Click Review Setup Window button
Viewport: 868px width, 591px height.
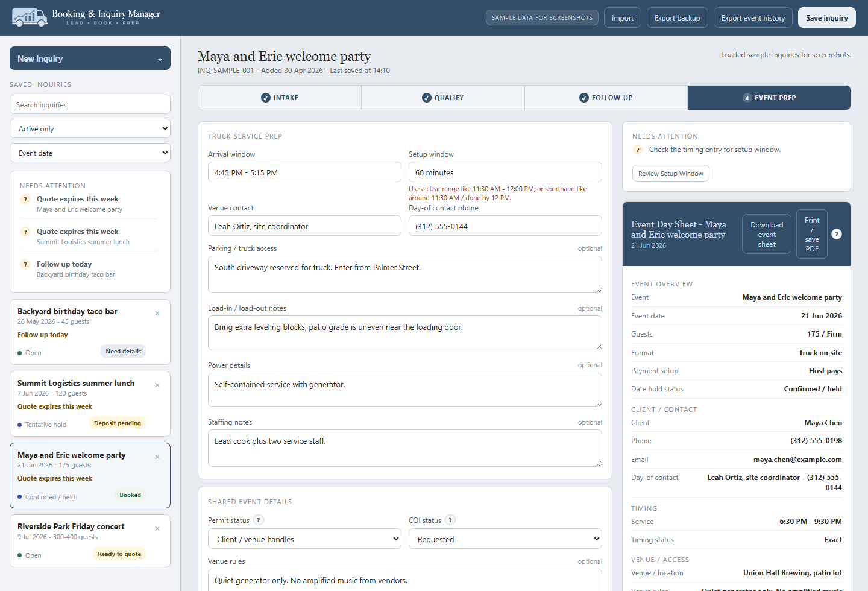(671, 173)
